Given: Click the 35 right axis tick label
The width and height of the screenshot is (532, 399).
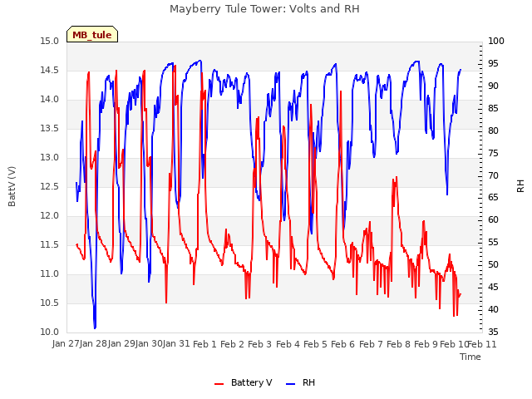Looking at the screenshot, I should tap(493, 332).
